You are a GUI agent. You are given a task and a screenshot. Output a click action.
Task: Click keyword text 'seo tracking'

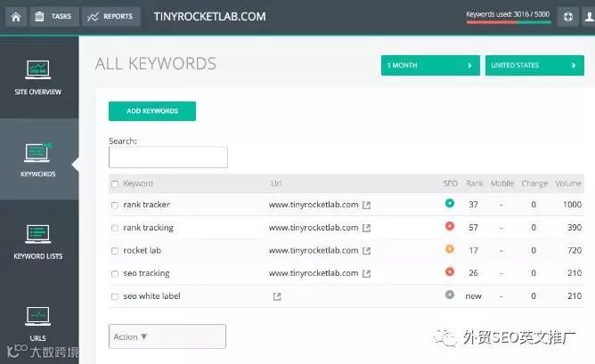[x=146, y=273]
